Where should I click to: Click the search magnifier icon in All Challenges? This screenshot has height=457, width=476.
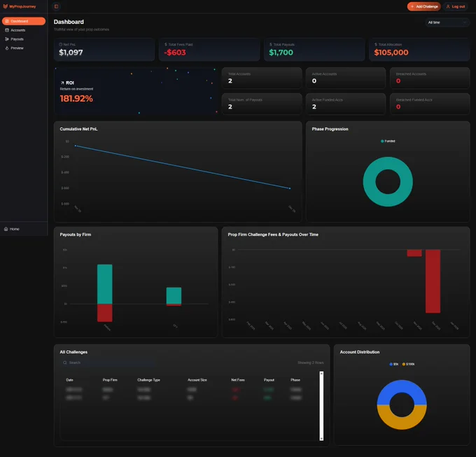coord(65,363)
